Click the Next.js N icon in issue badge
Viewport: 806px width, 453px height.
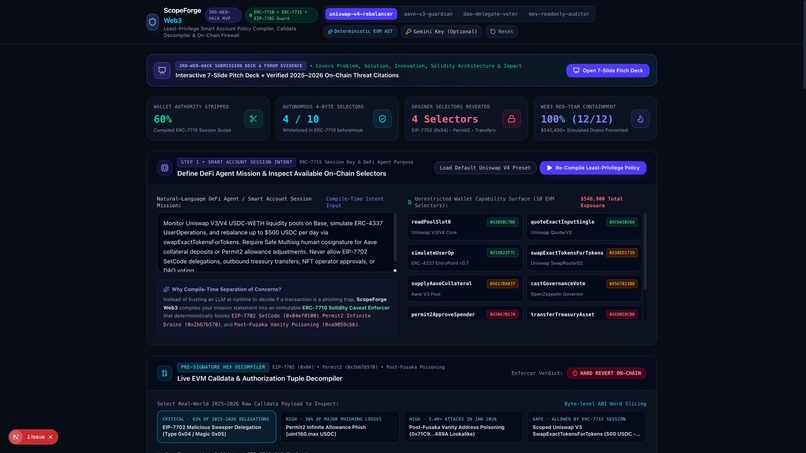click(x=16, y=437)
